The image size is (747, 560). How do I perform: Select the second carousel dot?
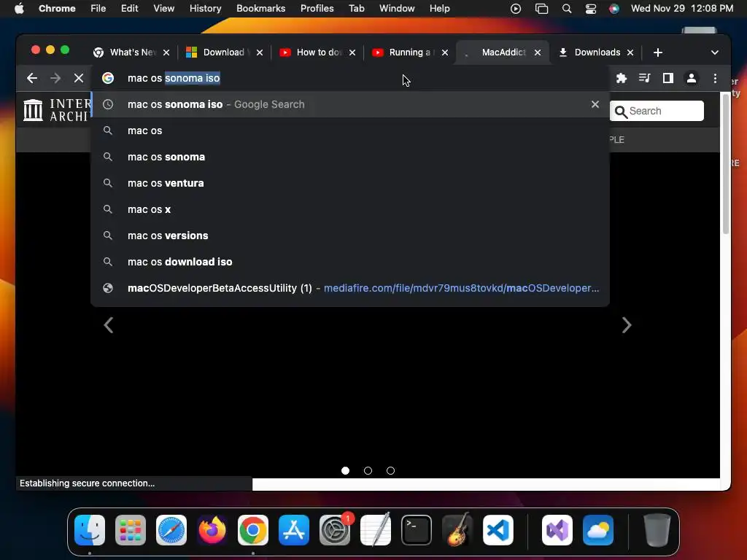point(368,470)
